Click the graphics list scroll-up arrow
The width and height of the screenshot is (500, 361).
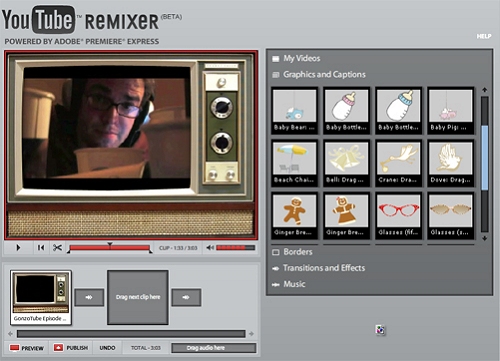484,90
